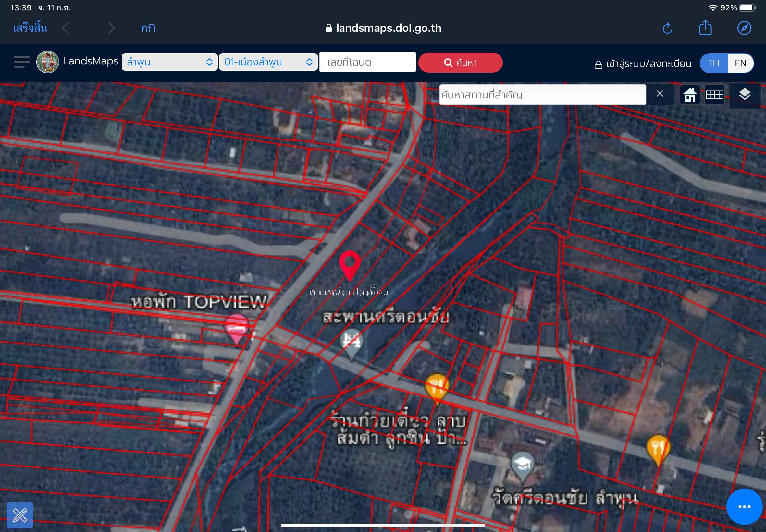Open the grid table icon
766x532 pixels.
point(714,95)
